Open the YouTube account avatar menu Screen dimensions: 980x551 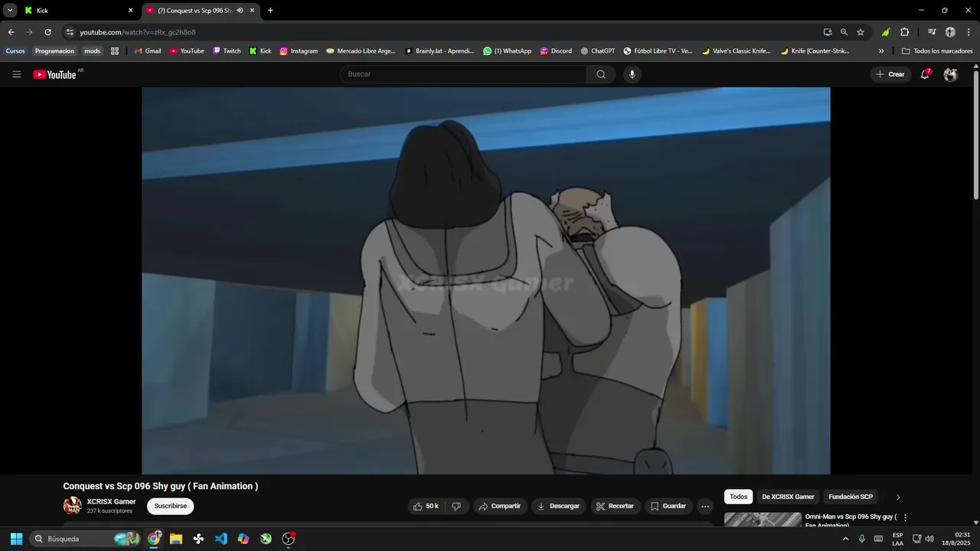[x=950, y=74]
